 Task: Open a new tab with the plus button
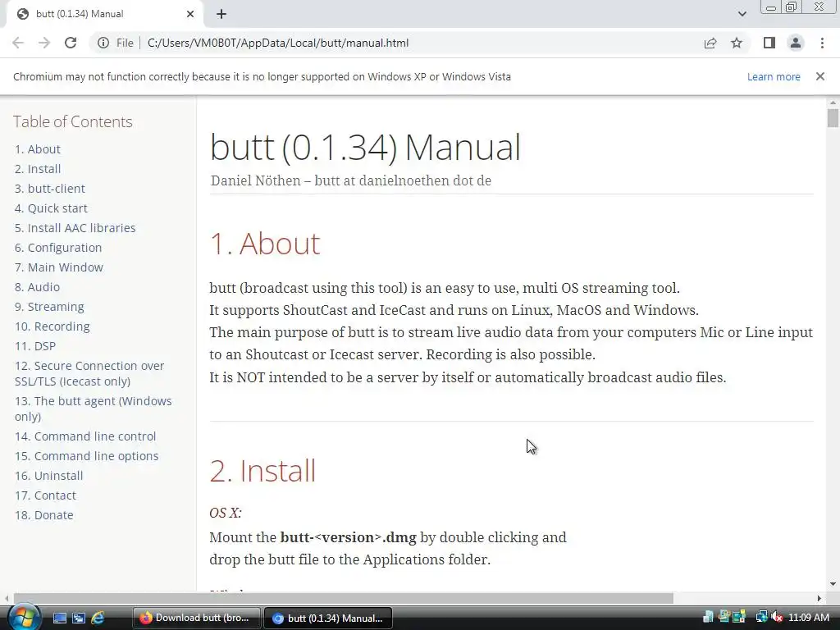tap(221, 14)
